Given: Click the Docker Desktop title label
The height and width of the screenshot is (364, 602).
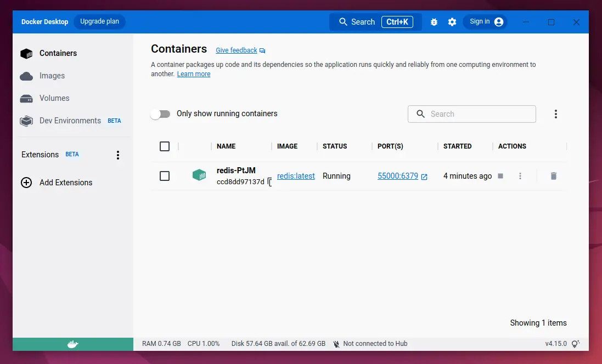Looking at the screenshot, I should click(44, 22).
